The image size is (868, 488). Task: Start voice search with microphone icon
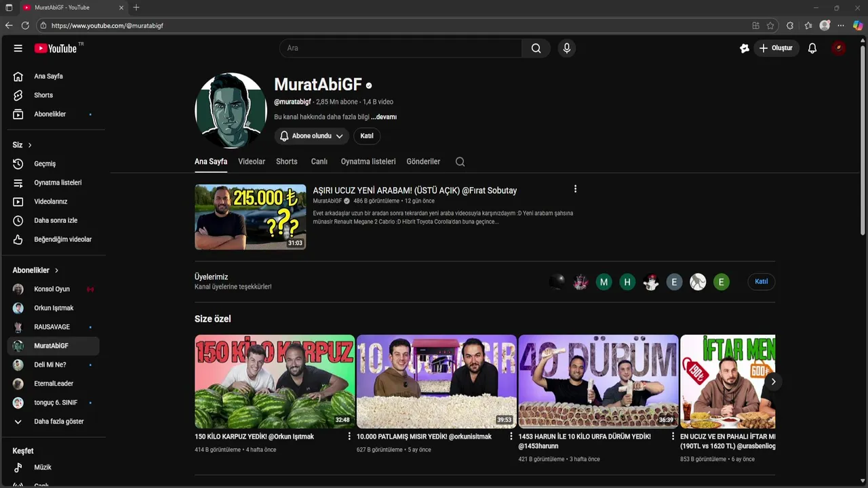coord(567,48)
